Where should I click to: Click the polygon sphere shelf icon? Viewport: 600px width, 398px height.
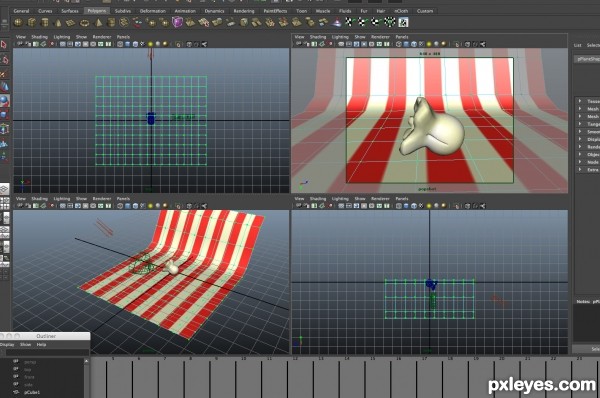18,23
